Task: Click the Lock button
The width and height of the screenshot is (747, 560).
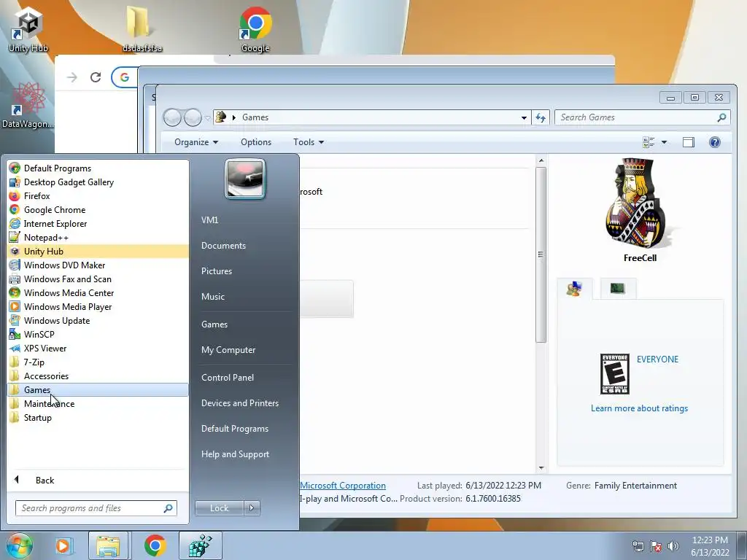Action: (x=219, y=508)
